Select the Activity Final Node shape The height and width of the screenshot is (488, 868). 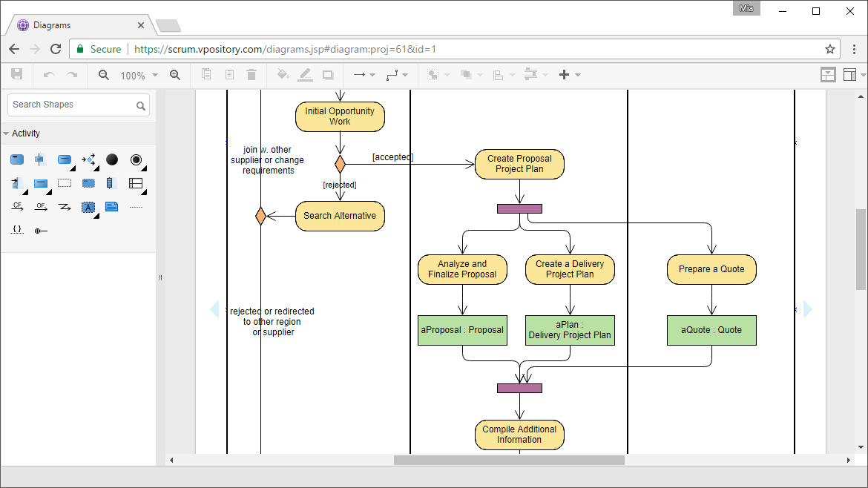[136, 160]
